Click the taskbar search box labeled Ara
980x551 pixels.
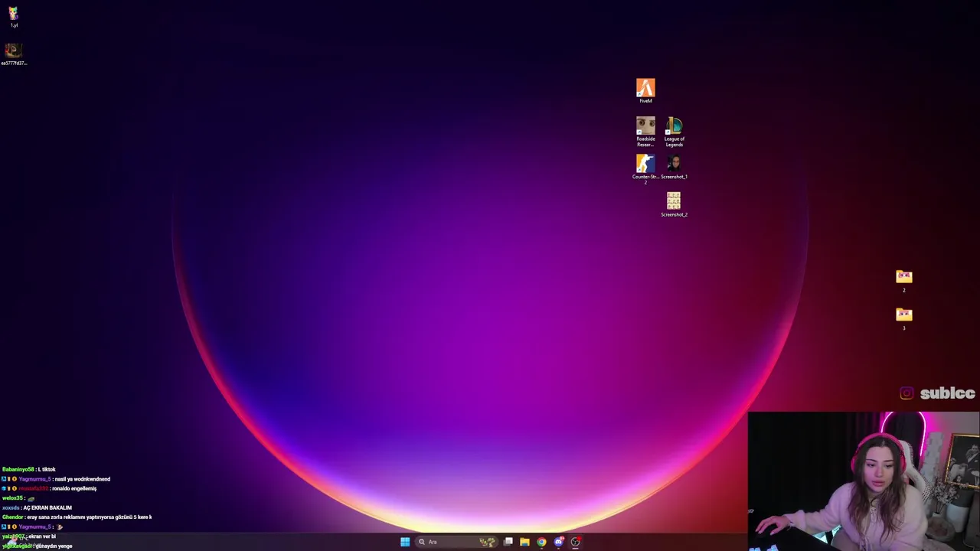tap(456, 542)
